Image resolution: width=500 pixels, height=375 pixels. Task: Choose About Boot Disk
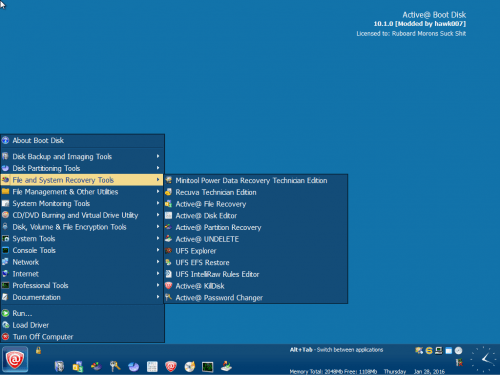(82, 140)
